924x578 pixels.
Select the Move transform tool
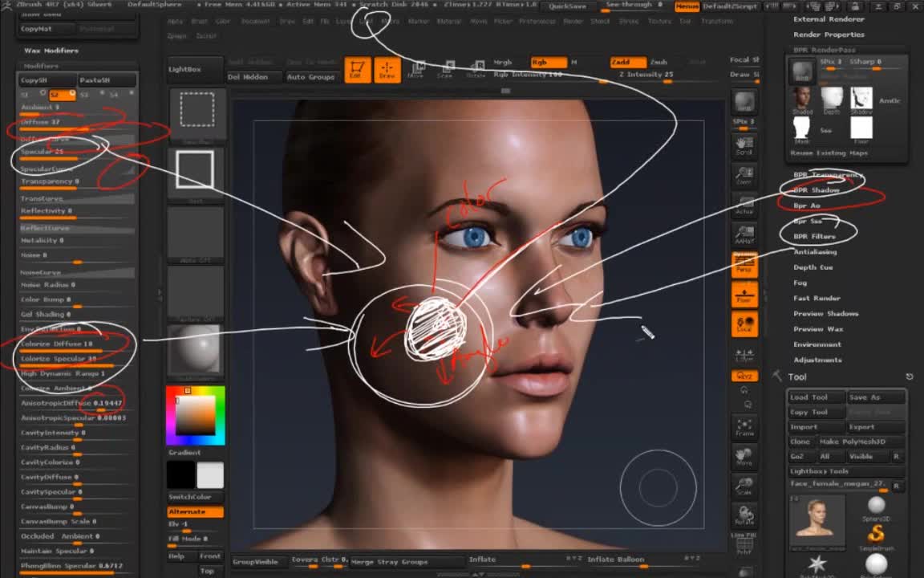point(416,70)
